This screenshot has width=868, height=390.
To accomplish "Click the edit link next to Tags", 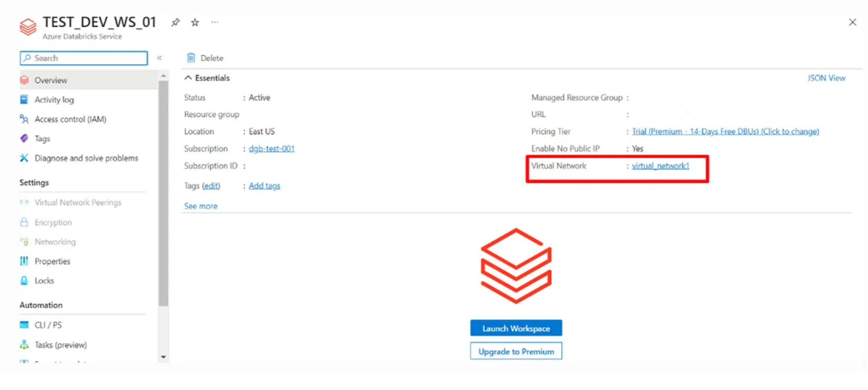I will click(211, 186).
